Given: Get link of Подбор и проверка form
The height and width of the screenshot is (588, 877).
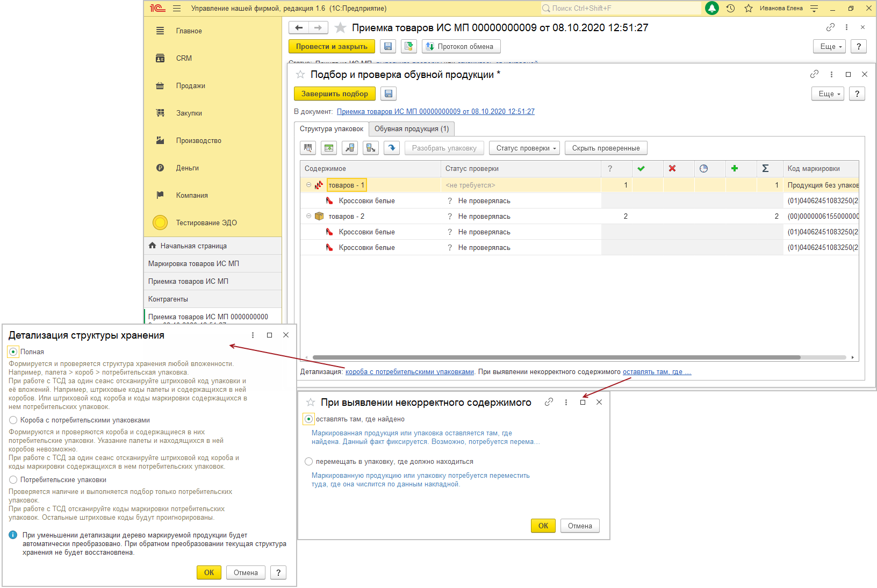Looking at the screenshot, I should (815, 74).
